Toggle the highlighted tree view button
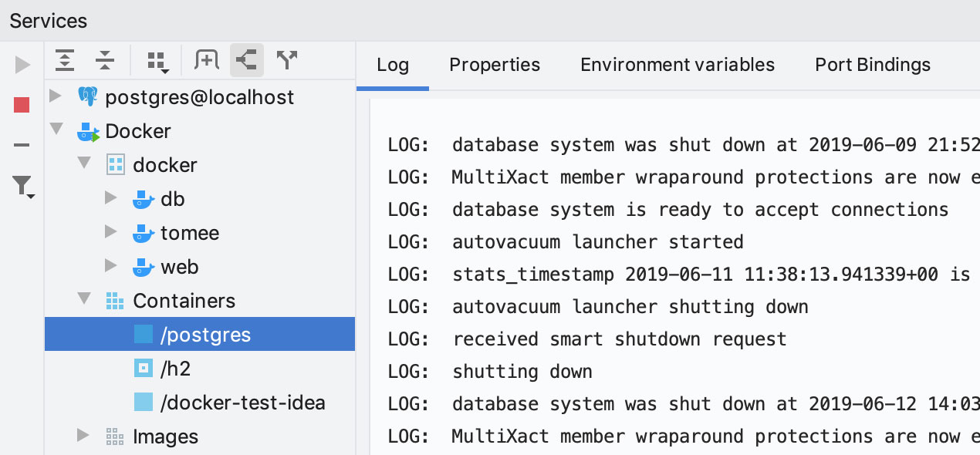This screenshot has width=980, height=455. coord(247,60)
